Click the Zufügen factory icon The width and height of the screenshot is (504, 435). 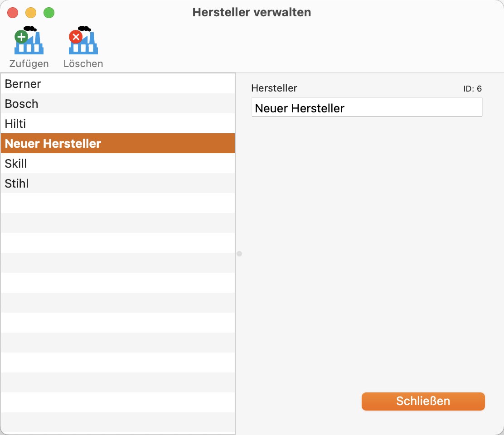29,40
